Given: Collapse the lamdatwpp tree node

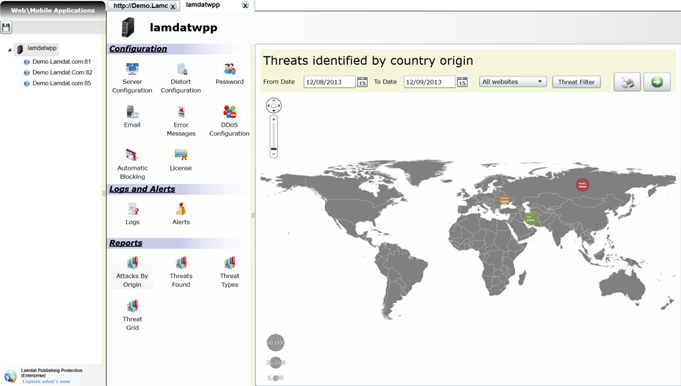Looking at the screenshot, I should tap(10, 50).
